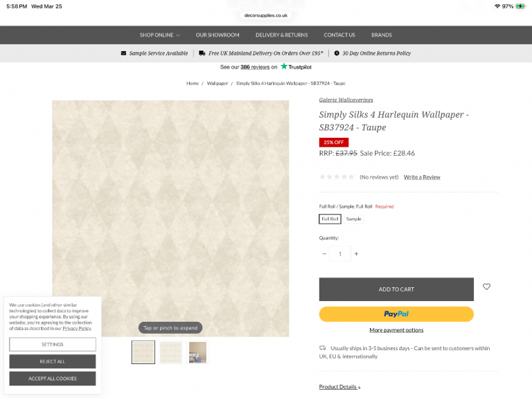Image resolution: width=532 pixels, height=398 pixels.
Task: Add wallpaper to cart
Action: click(396, 289)
